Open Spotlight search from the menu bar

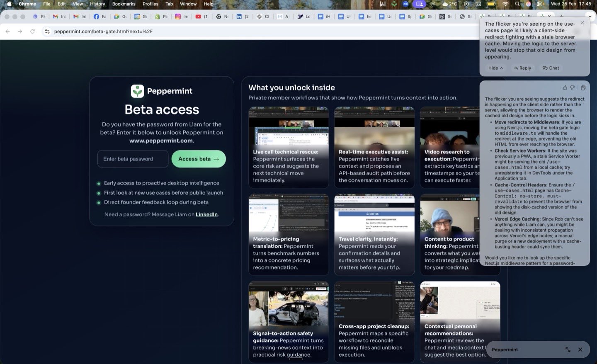point(517,4)
